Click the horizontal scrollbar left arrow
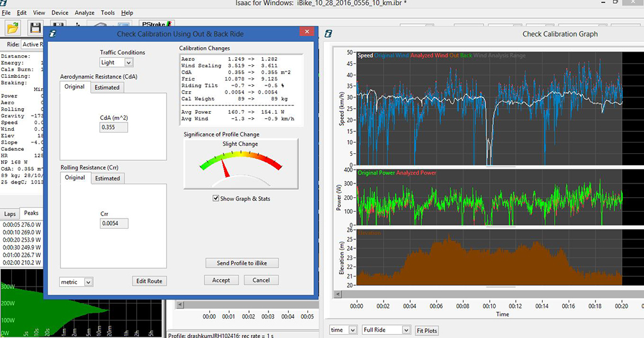The width and height of the screenshot is (644, 338). (180, 305)
